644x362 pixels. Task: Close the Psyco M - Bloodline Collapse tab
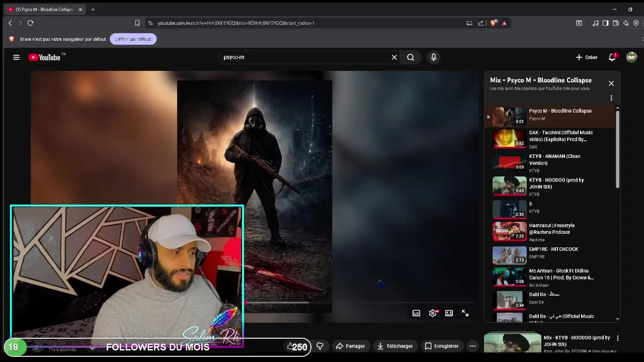click(80, 10)
